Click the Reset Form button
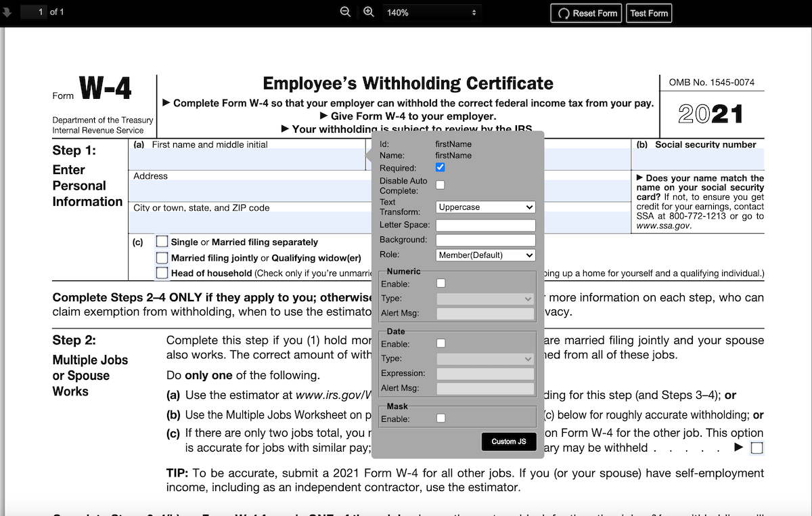This screenshot has width=812, height=516. pos(587,13)
